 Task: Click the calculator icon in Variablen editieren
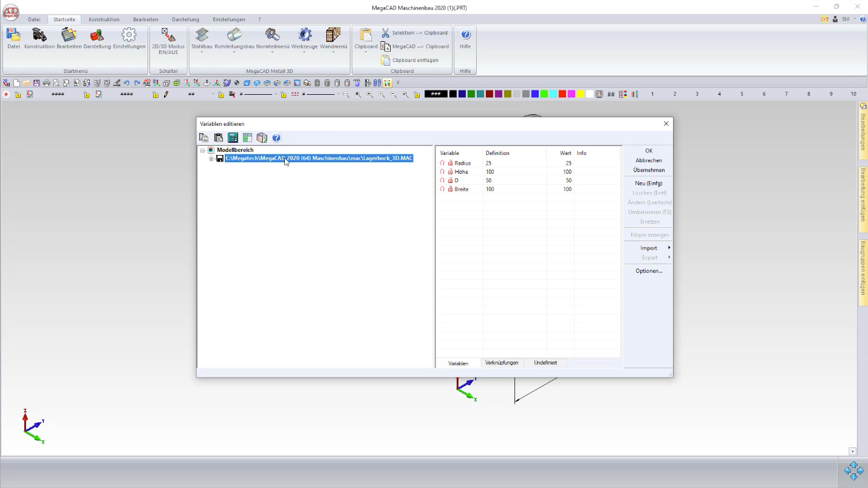[233, 138]
